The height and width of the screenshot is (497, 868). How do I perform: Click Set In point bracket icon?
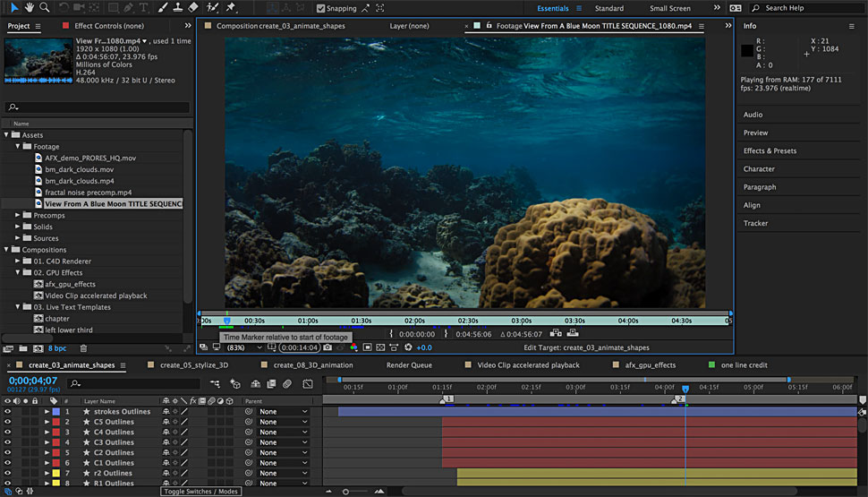(391, 333)
